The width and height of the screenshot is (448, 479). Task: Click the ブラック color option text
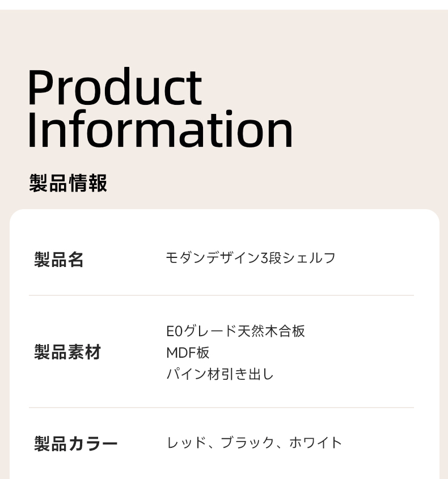click(247, 443)
